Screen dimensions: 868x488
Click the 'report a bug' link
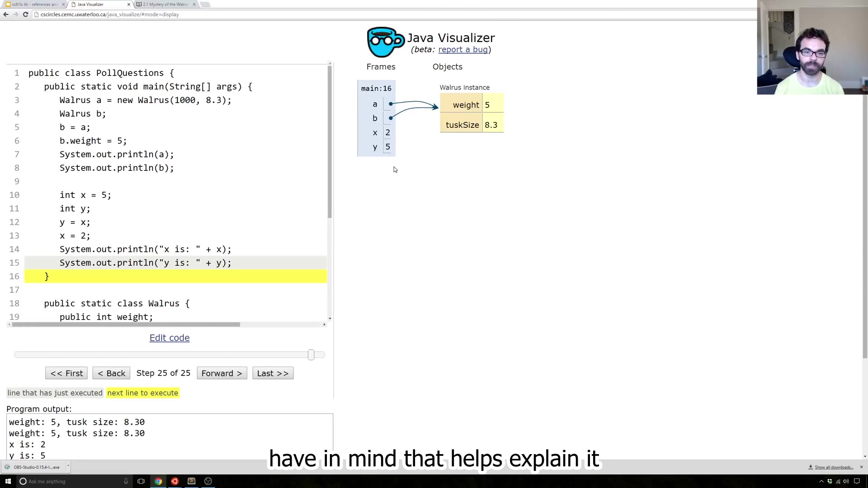pyautogui.click(x=463, y=50)
